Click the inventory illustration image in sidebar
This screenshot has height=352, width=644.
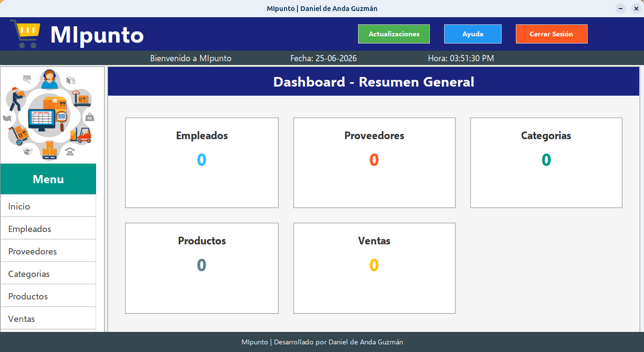pyautogui.click(x=48, y=115)
